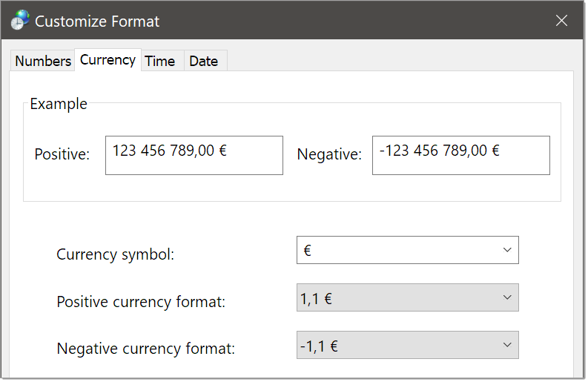Screen dimensions: 588x382
Task: Open the Positive currency format combo box
Action: pyautogui.click(x=408, y=297)
